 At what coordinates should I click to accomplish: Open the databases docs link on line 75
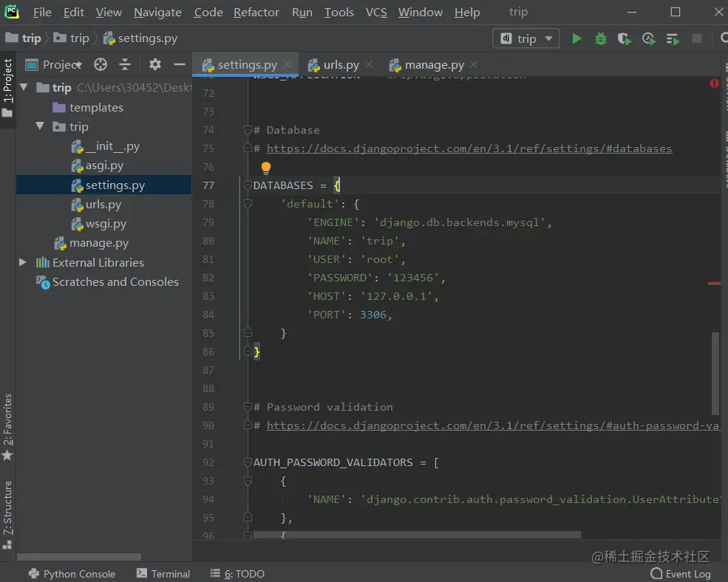[x=469, y=148]
